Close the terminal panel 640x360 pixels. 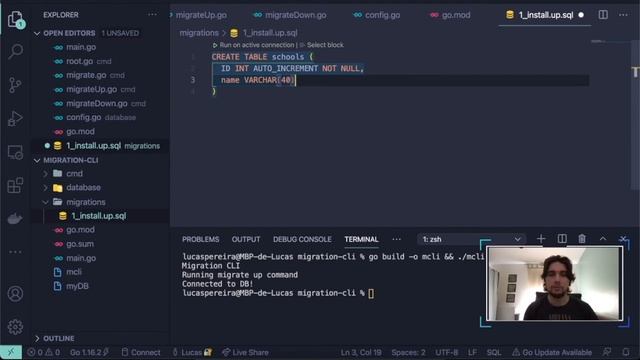[x=623, y=239]
